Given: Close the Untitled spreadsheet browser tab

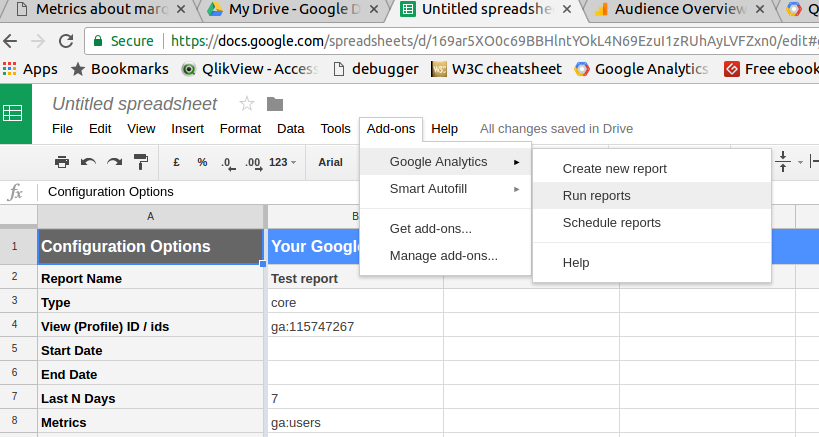Looking at the screenshot, I should [567, 9].
